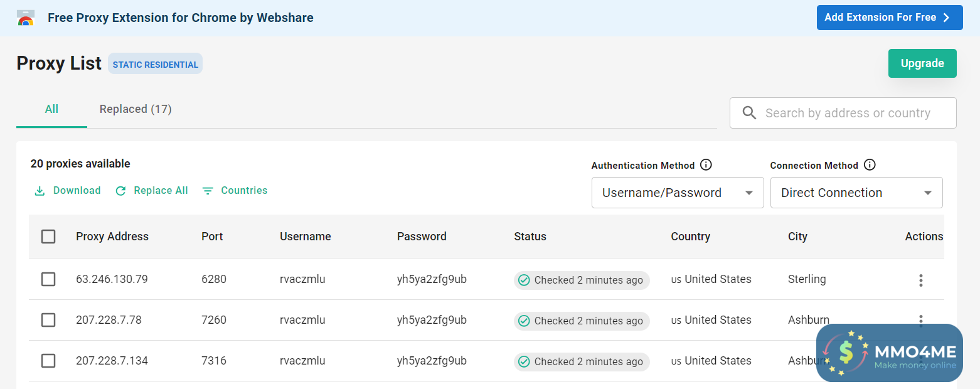980x389 pixels.
Task: Toggle the select-all checkbox in table header
Action: coord(48,237)
